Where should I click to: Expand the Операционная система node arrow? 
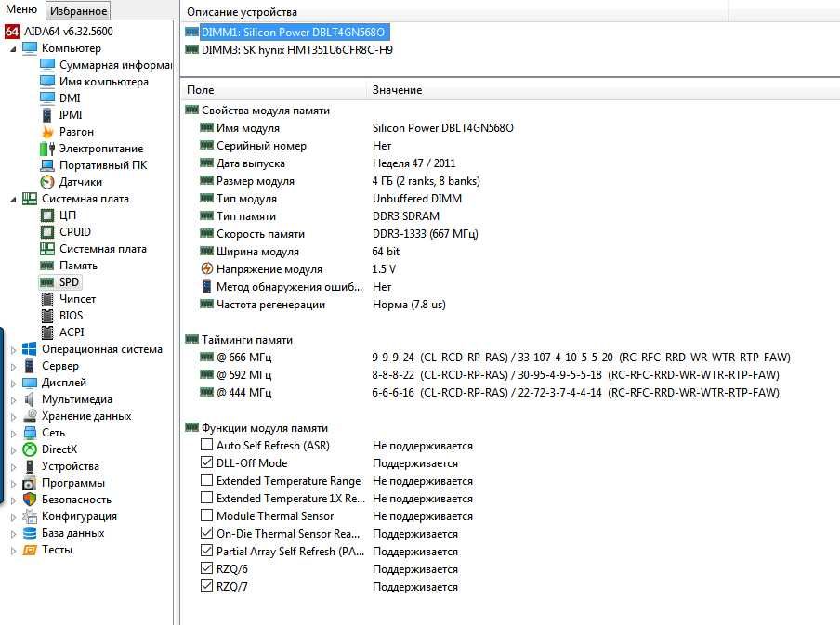[x=13, y=350]
